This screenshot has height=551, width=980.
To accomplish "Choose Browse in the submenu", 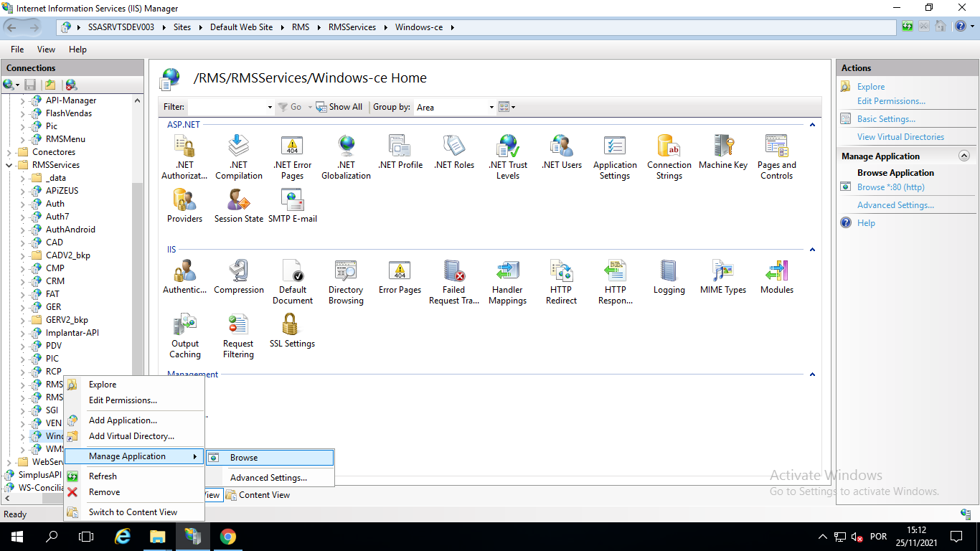I will click(x=270, y=458).
